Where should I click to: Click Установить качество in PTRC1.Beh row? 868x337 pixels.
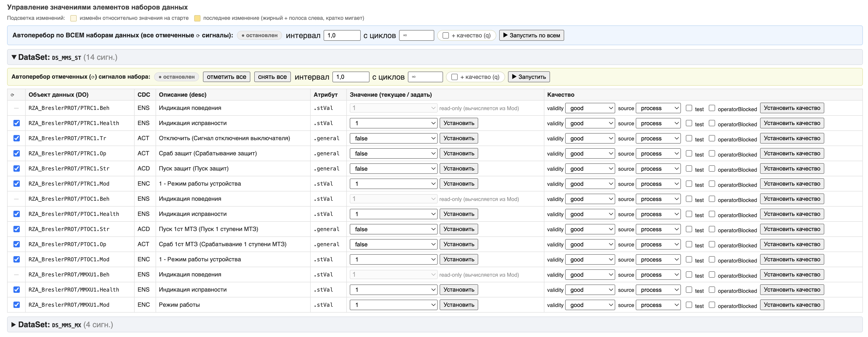point(792,108)
